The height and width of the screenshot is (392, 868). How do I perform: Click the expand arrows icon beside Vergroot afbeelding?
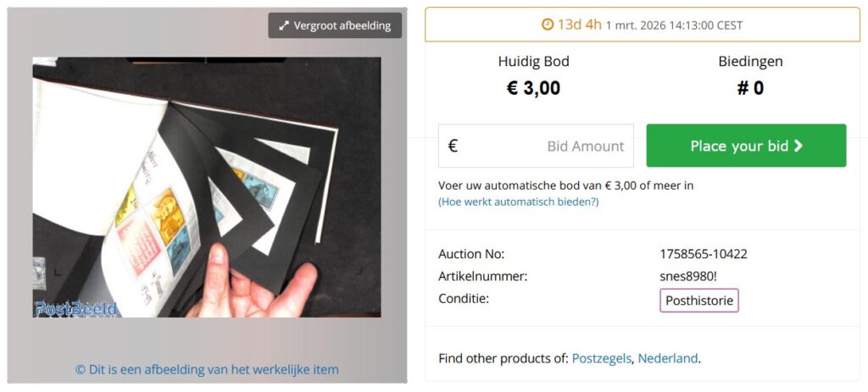(x=284, y=25)
